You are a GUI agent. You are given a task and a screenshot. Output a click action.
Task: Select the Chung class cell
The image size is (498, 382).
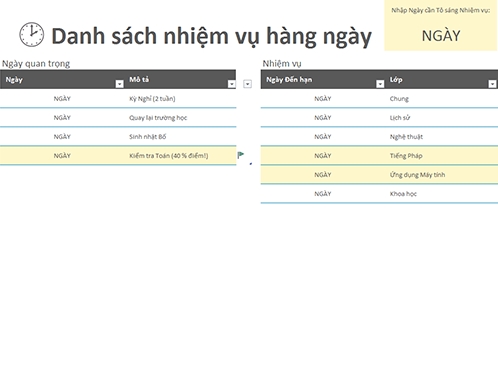click(x=441, y=99)
